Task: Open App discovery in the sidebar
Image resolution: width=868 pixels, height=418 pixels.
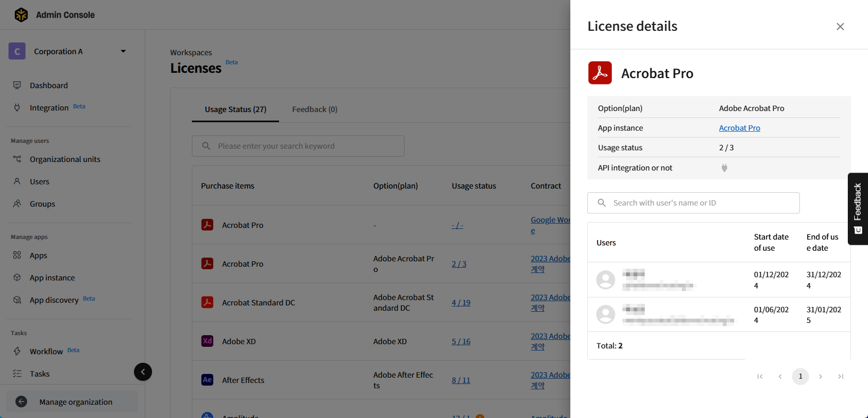Action: coord(54,300)
